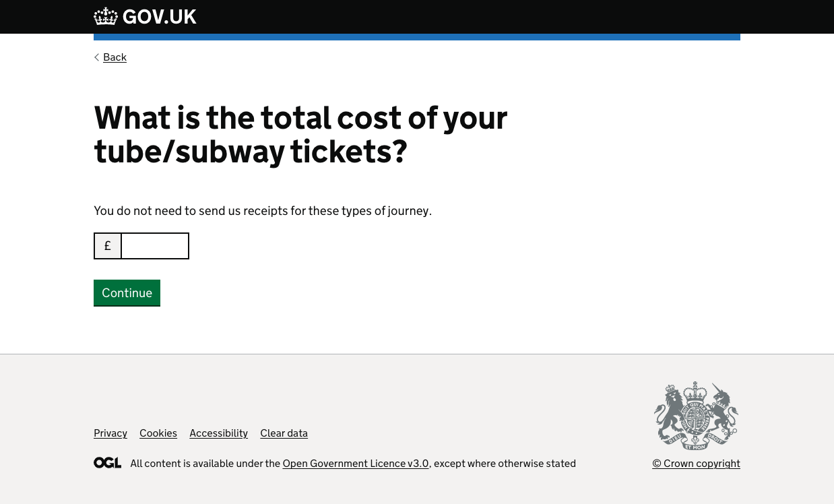Click the Royal coat of arms image

pos(696,416)
